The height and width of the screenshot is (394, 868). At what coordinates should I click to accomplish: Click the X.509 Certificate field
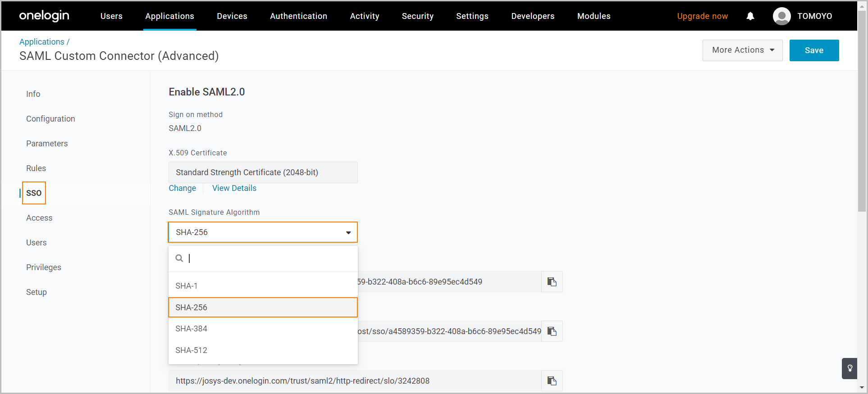(x=263, y=172)
